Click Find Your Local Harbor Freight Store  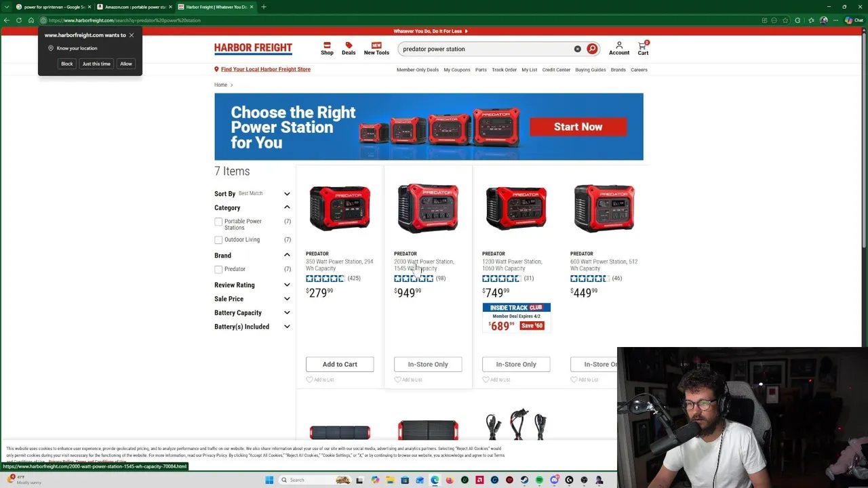coord(265,69)
